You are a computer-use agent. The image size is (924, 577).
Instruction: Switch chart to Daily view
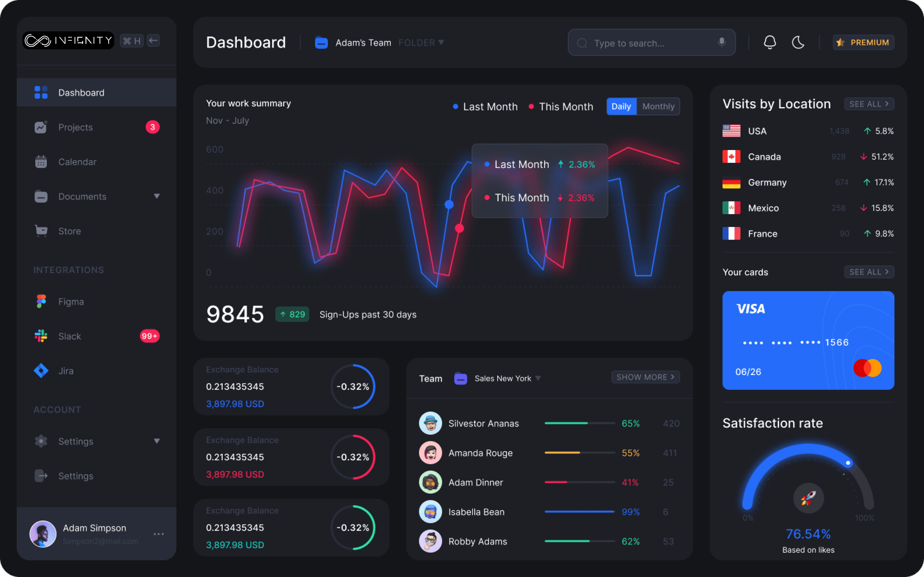click(621, 107)
